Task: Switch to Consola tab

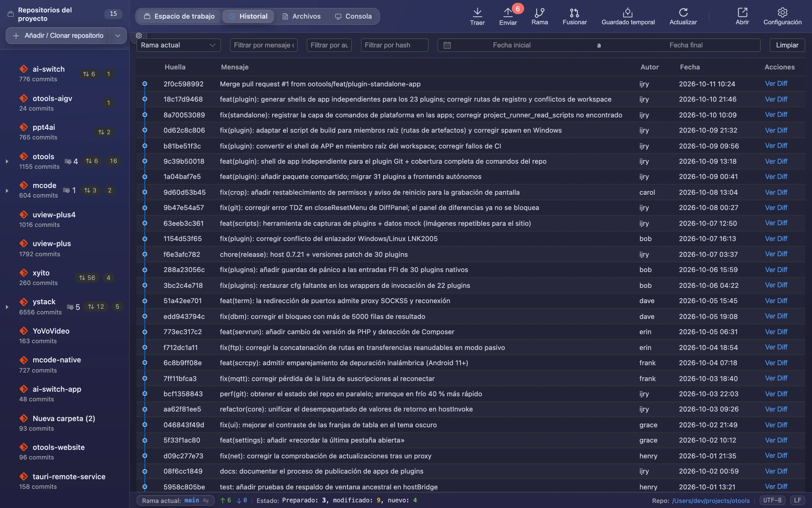Action: point(354,16)
